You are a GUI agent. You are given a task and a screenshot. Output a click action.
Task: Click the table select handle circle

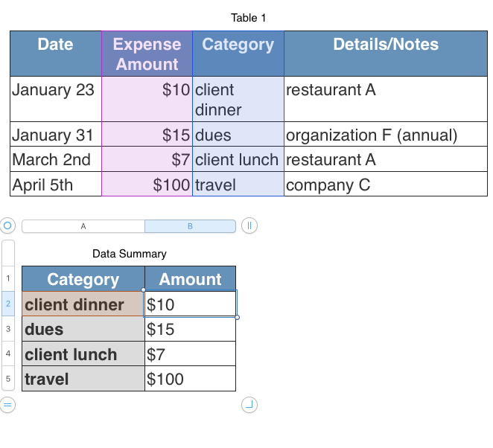tap(7, 225)
